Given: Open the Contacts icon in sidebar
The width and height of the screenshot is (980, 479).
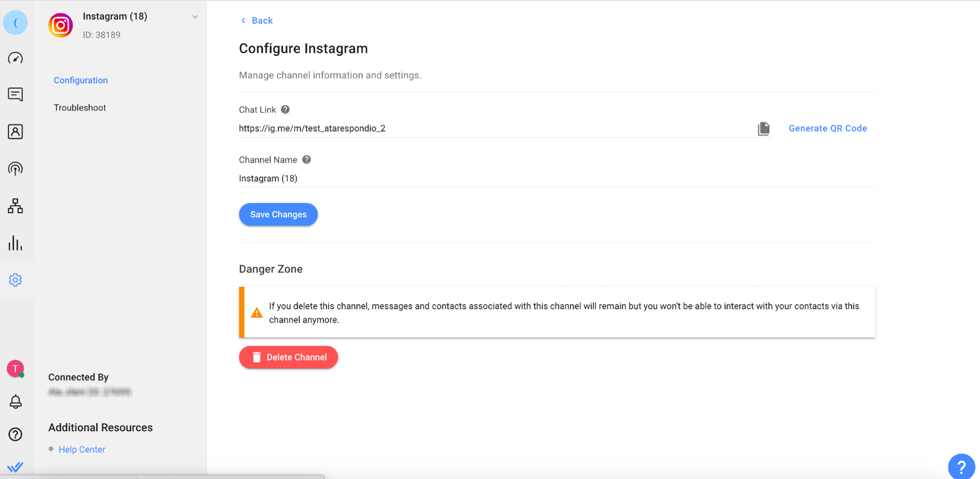Looking at the screenshot, I should coord(15,131).
